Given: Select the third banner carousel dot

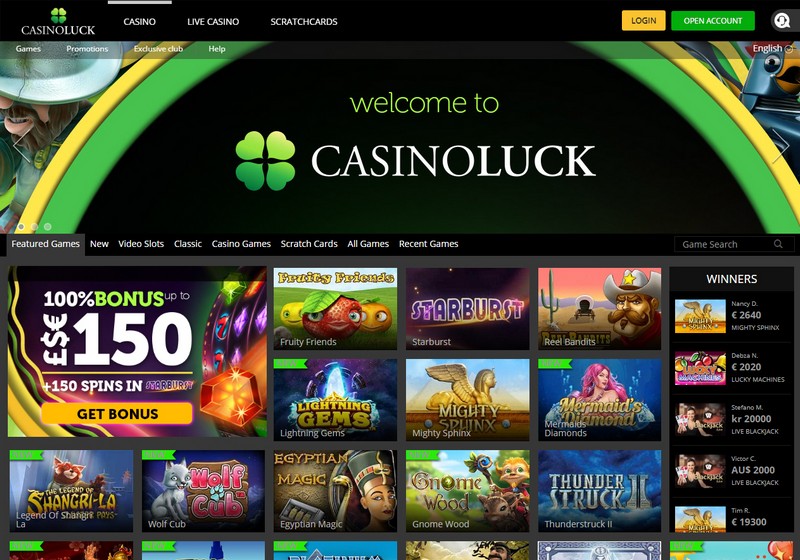Looking at the screenshot, I should click(x=47, y=226).
